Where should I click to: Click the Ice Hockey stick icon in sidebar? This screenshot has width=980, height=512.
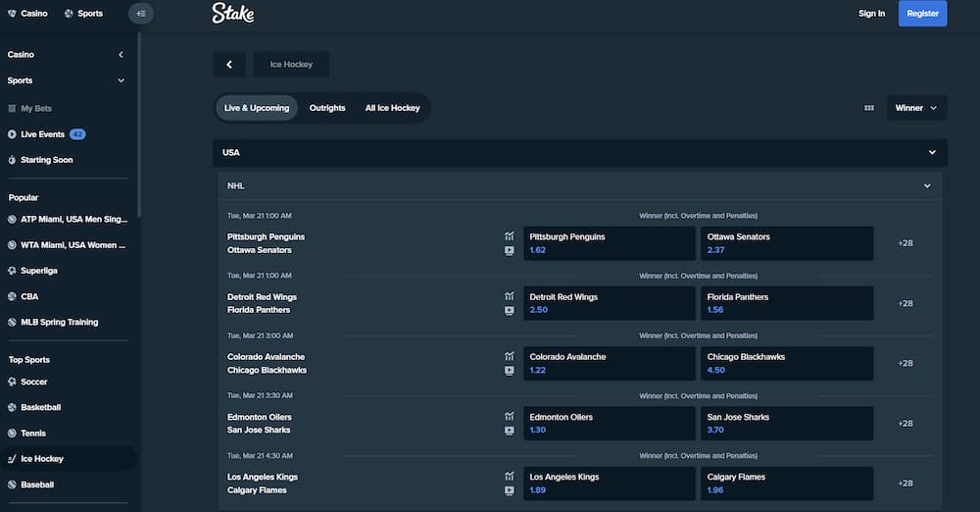[x=12, y=459]
